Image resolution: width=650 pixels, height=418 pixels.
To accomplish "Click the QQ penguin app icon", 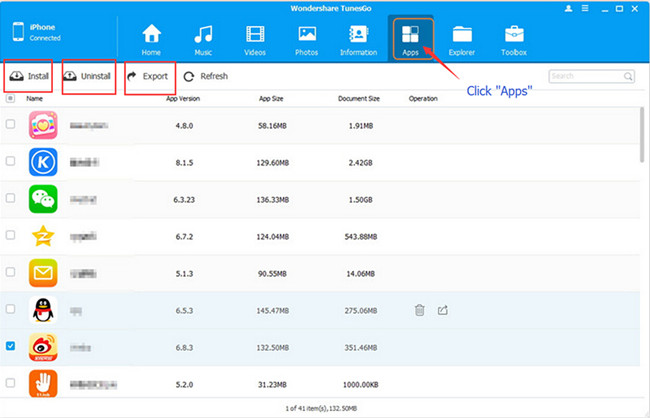I will point(43,310).
